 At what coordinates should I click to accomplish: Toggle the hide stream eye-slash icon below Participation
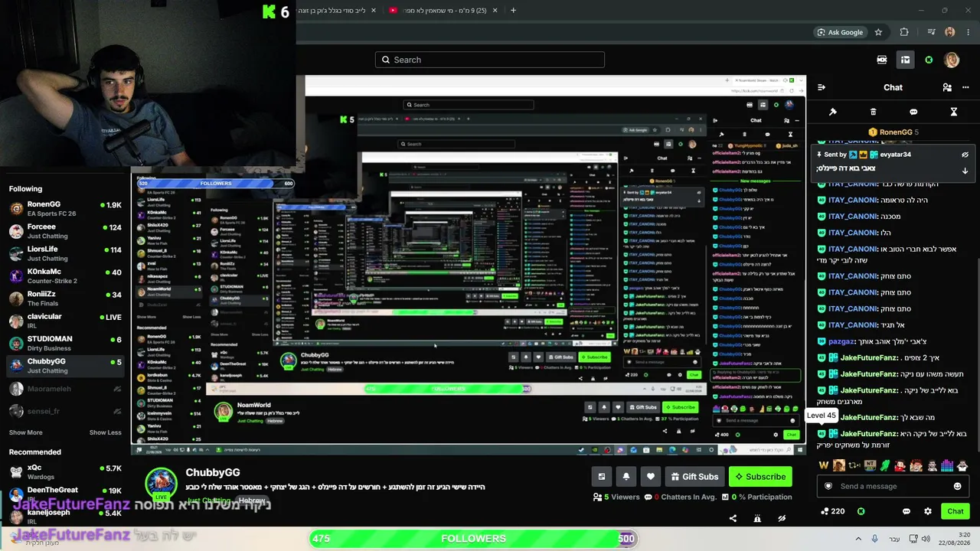(x=782, y=518)
